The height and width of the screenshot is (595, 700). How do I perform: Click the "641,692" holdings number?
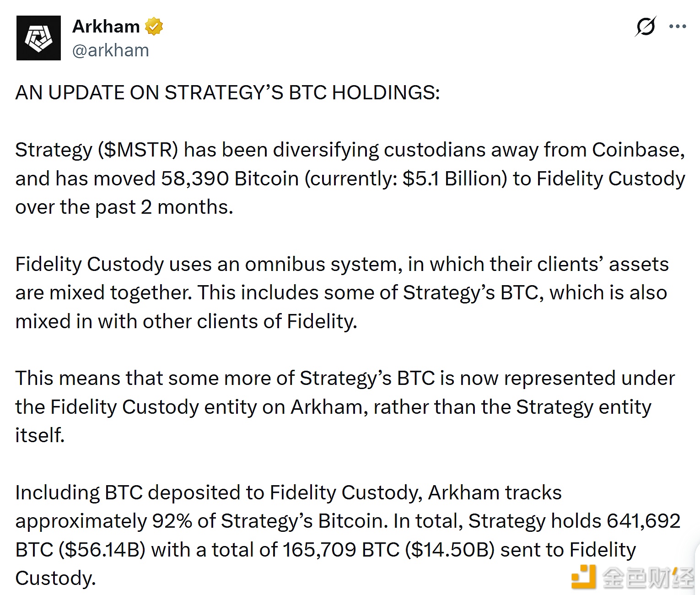(x=643, y=521)
